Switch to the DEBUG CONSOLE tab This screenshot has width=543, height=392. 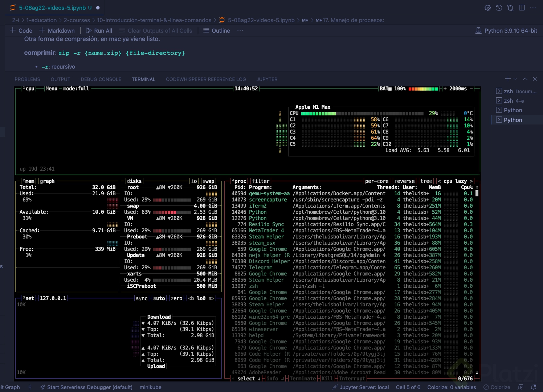point(101,79)
